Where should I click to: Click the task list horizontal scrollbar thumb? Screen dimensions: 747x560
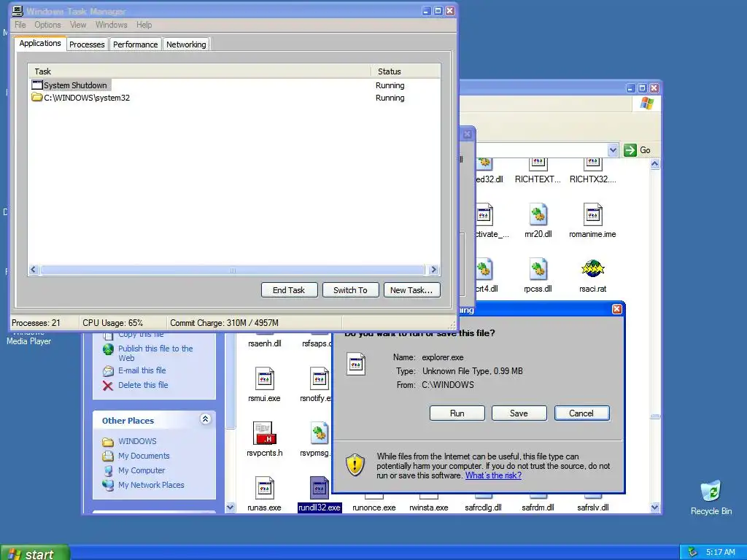point(233,270)
